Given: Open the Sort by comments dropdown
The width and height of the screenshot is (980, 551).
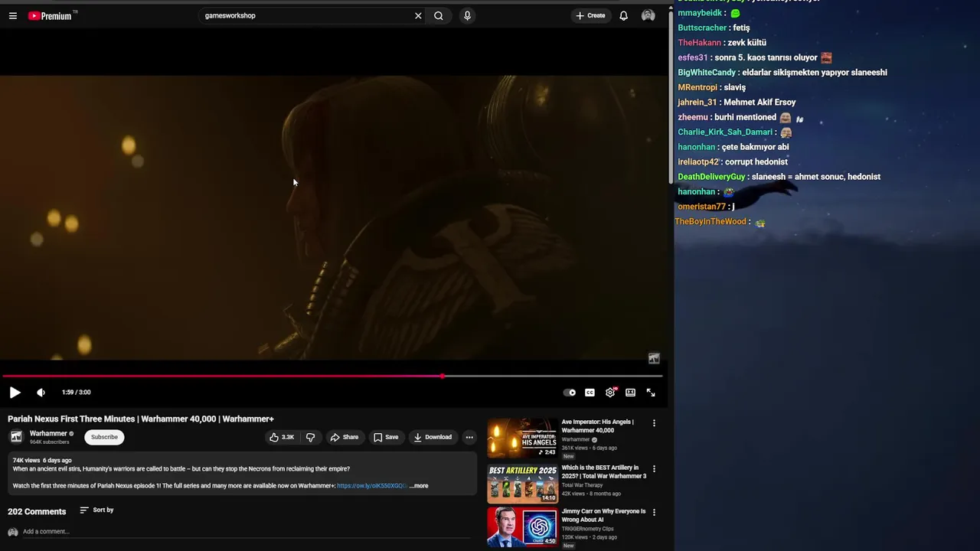Looking at the screenshot, I should point(96,510).
